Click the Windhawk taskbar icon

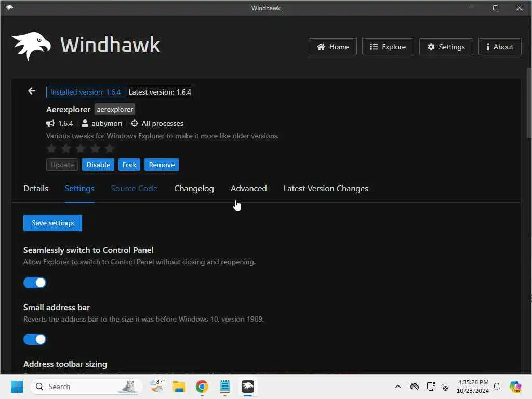click(x=248, y=387)
